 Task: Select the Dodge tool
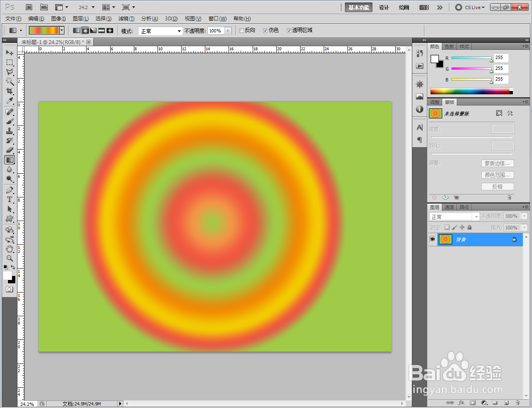(10, 179)
